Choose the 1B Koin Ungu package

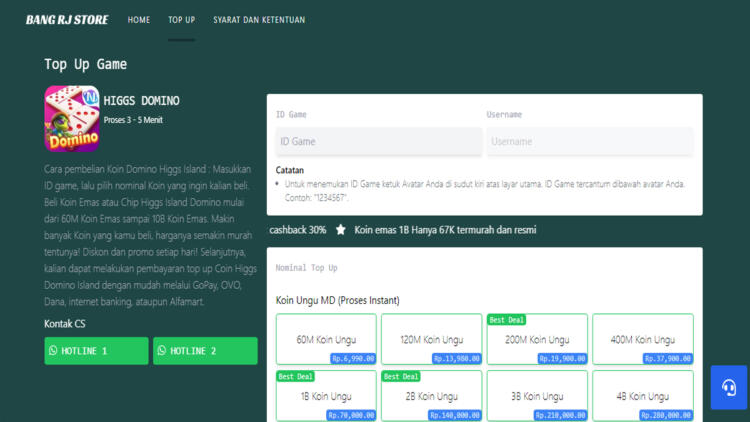click(326, 396)
